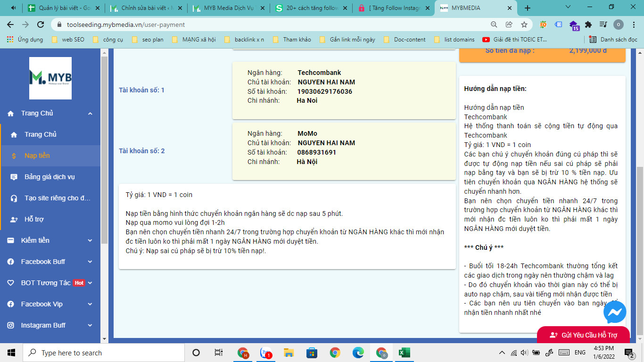Expand the Instagram Buff section chevron
The image size is (644, 362).
[x=90, y=325]
